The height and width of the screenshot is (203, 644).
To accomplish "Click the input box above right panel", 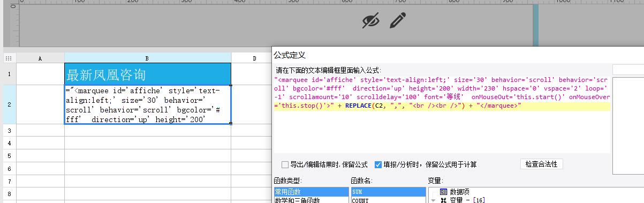I will click(x=628, y=70).
